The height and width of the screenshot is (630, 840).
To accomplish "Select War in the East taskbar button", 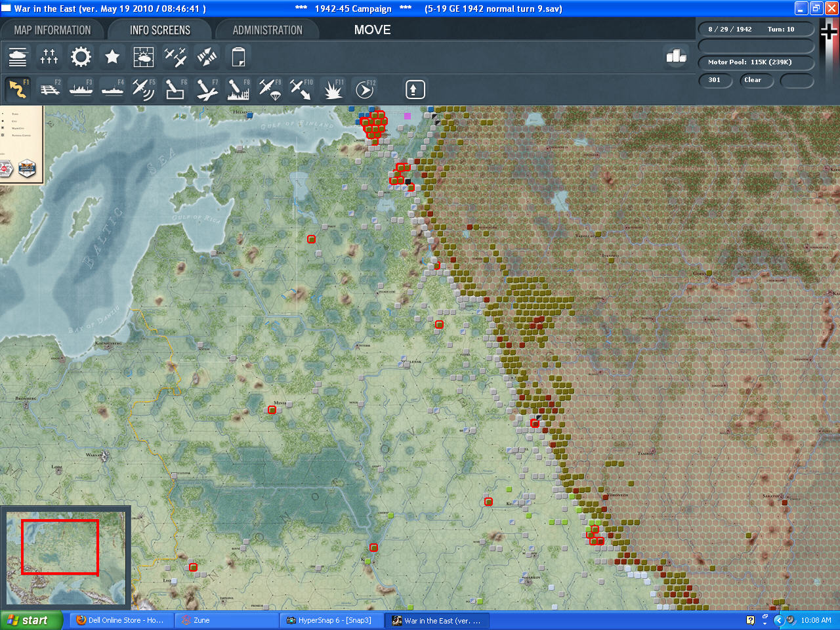I will tap(436, 620).
